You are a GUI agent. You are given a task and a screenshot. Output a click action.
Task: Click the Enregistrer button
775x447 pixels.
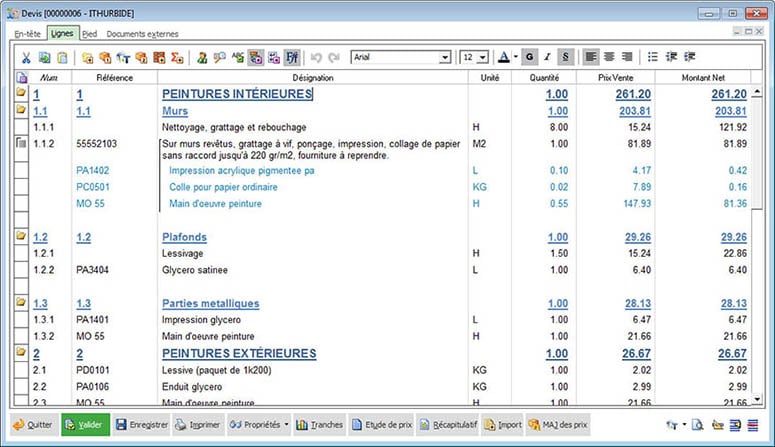click(x=142, y=425)
